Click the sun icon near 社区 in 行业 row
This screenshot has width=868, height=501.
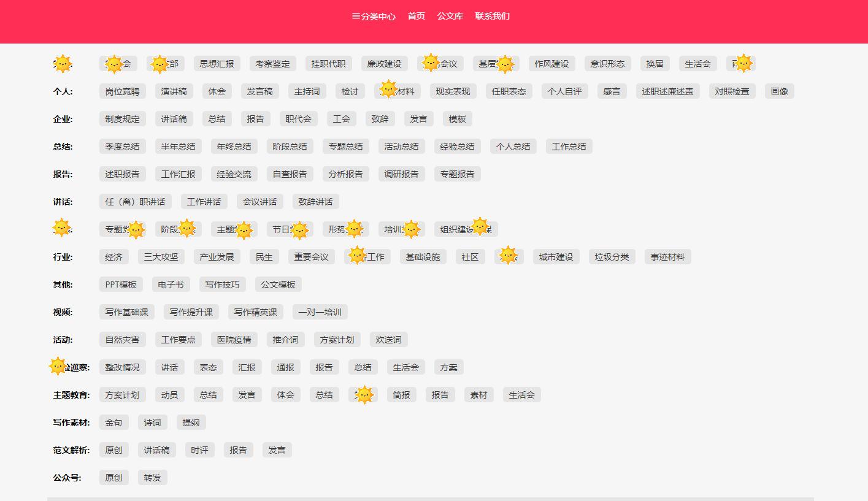[509, 255]
